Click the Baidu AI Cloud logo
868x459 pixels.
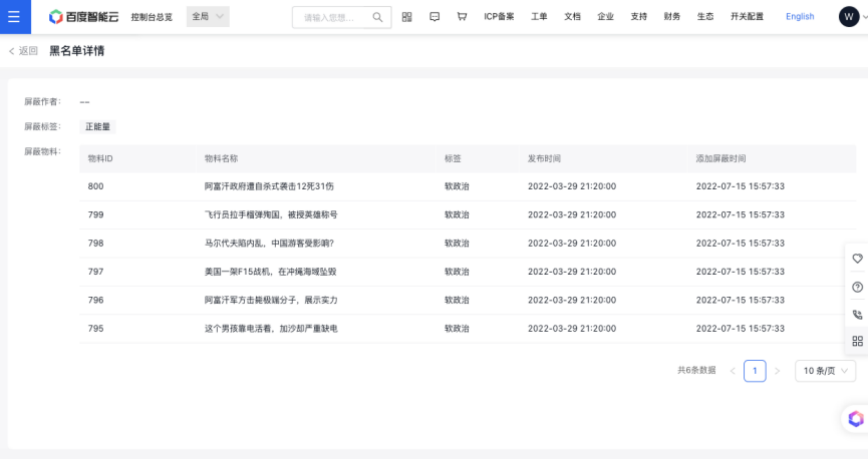tap(84, 17)
